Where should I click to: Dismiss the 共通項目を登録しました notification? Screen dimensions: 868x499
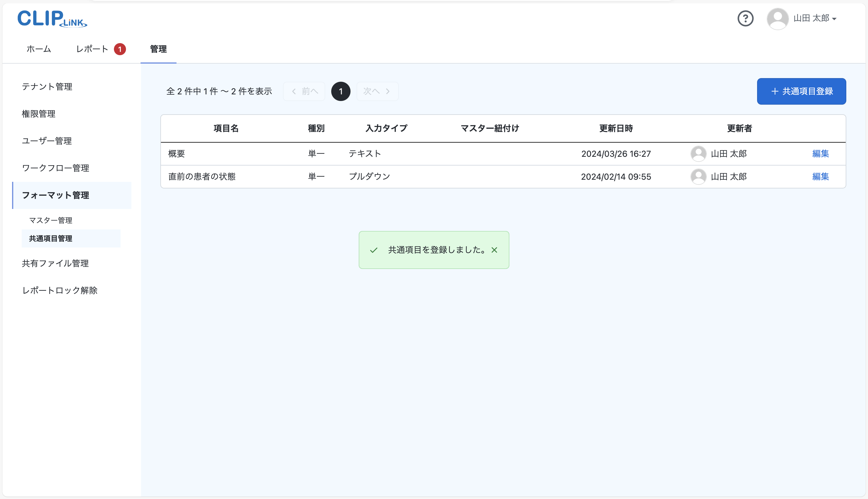point(494,250)
